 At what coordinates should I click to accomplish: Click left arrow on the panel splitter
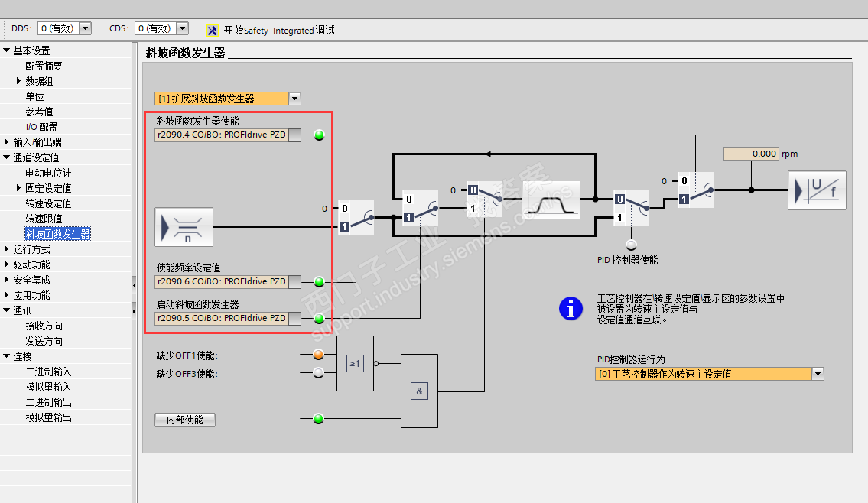click(134, 286)
